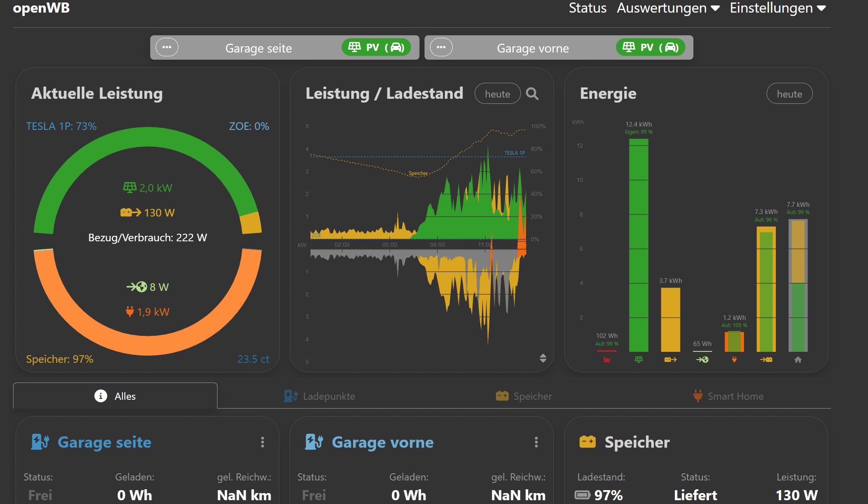Expand the chart with the up-down arrows
Image resolution: width=868 pixels, height=504 pixels.
[543, 358]
